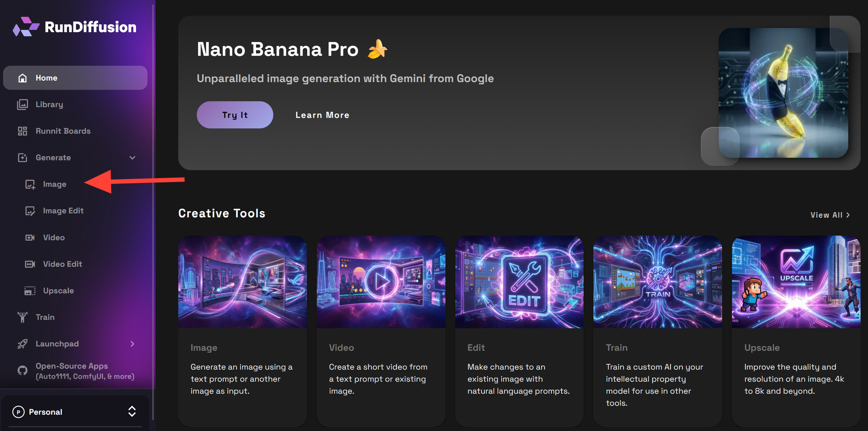
Task: Select Image under Generate
Action: pos(55,184)
